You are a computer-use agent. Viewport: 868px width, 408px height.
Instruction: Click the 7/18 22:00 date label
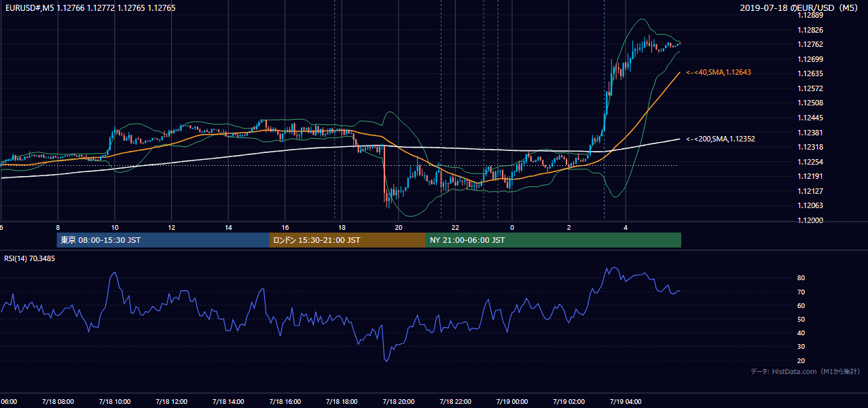tap(455, 402)
